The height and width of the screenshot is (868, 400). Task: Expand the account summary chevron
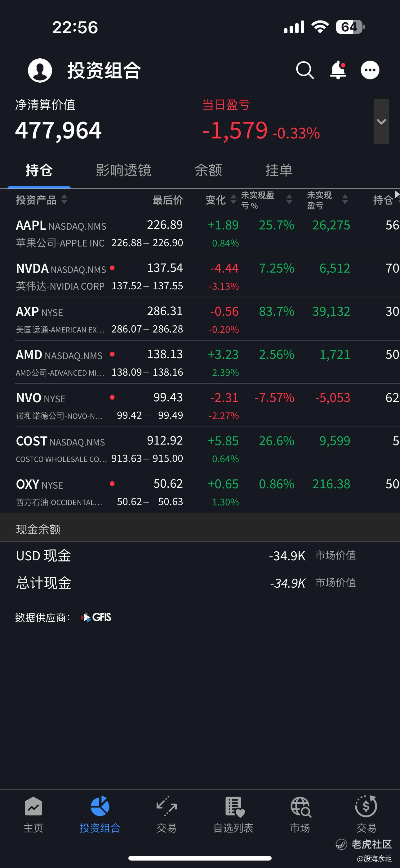381,121
